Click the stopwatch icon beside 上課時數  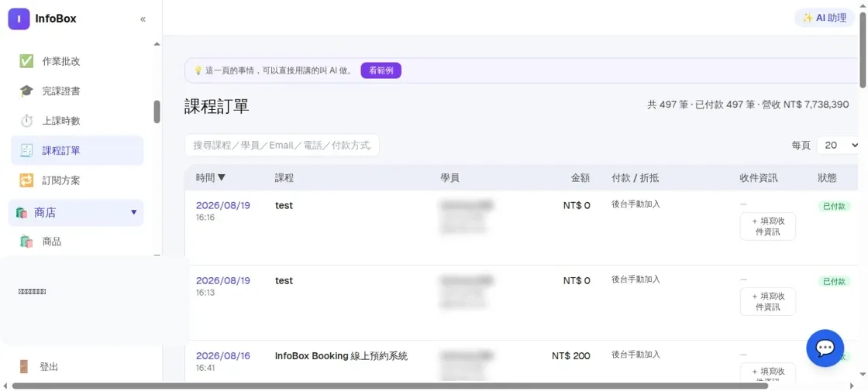point(26,121)
